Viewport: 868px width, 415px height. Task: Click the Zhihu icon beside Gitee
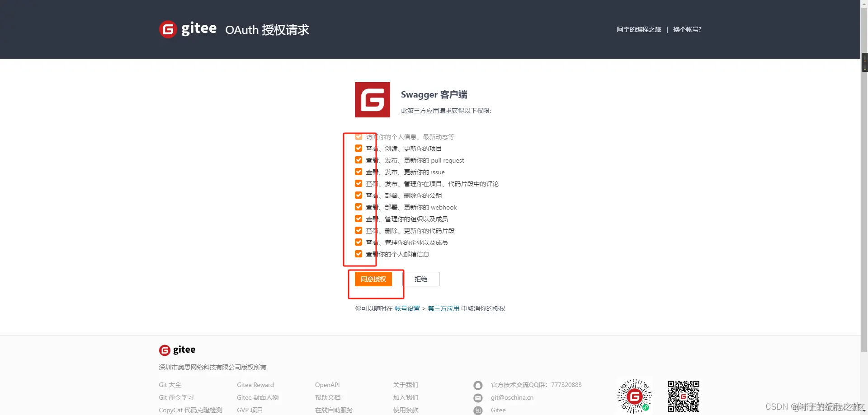[x=478, y=410]
